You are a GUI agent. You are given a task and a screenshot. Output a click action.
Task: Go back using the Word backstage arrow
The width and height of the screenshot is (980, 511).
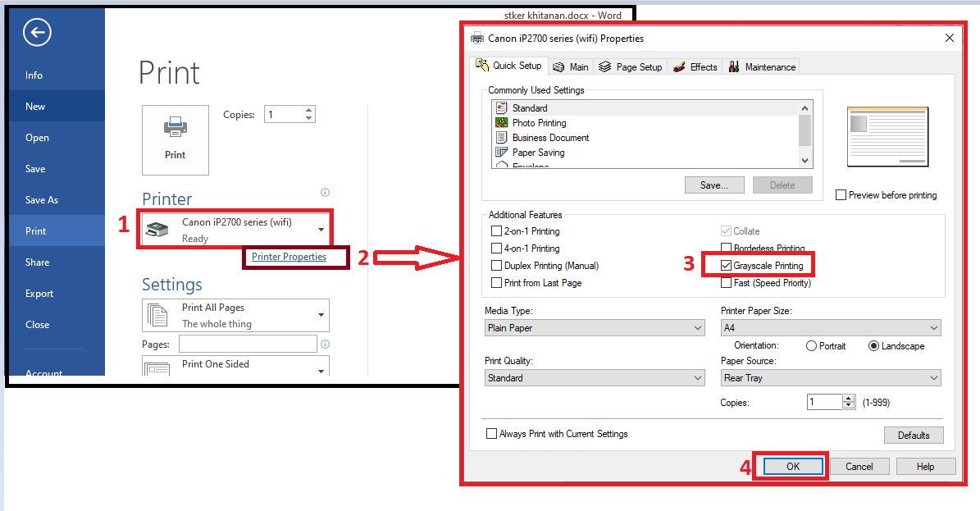[x=37, y=33]
